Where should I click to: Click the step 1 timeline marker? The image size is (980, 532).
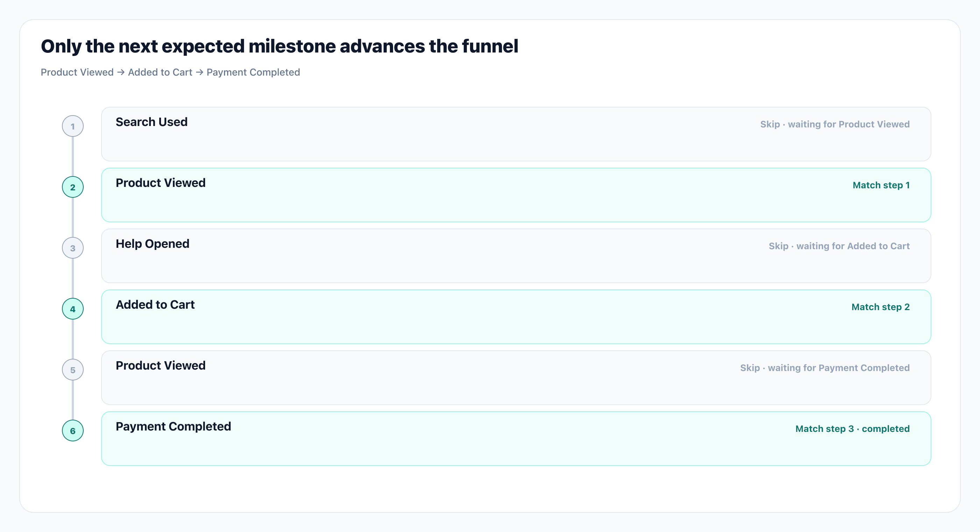[73, 126]
